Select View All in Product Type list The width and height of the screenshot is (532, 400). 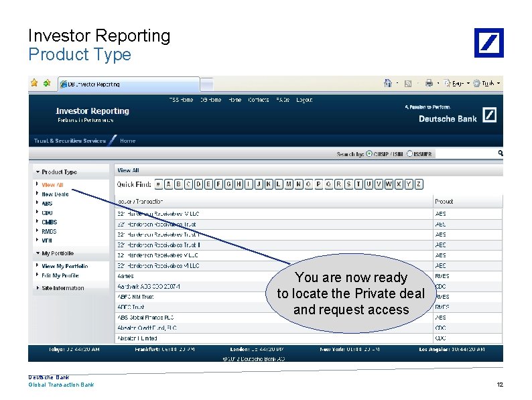tap(52, 185)
